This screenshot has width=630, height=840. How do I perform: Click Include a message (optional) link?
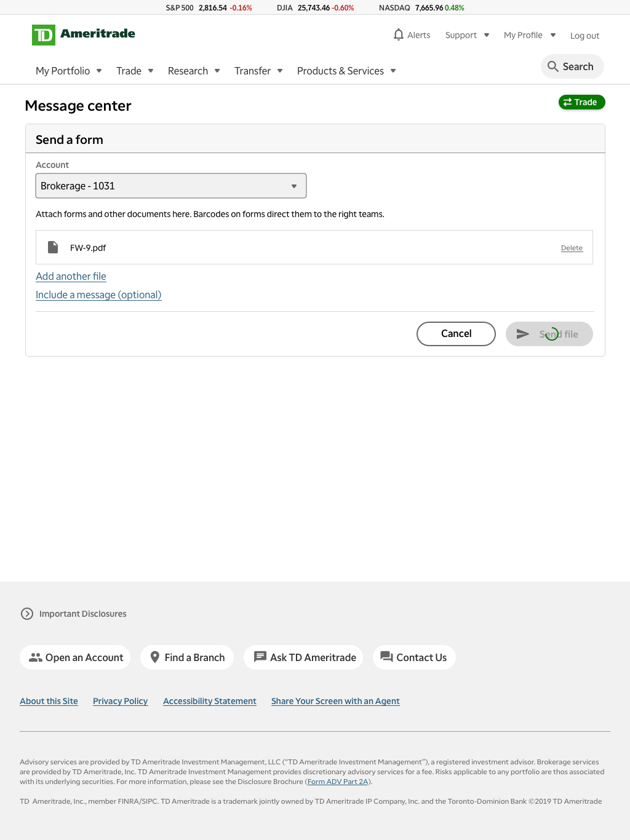(98, 295)
